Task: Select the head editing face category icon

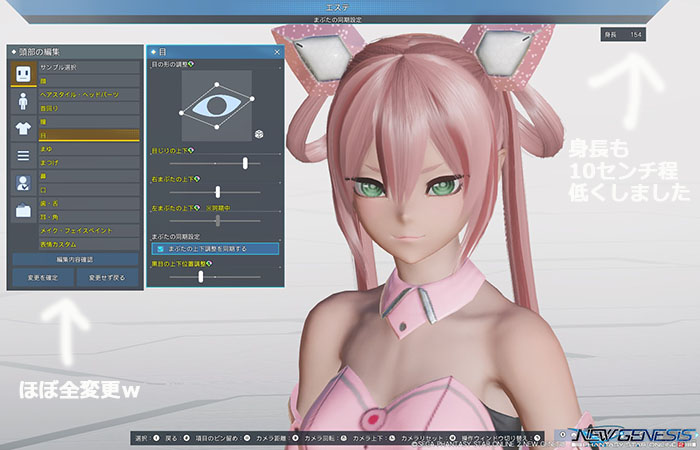Action: pyautogui.click(x=23, y=74)
